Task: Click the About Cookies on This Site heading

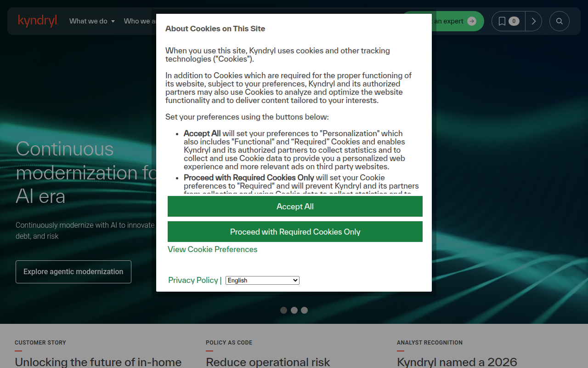Action: click(x=215, y=29)
